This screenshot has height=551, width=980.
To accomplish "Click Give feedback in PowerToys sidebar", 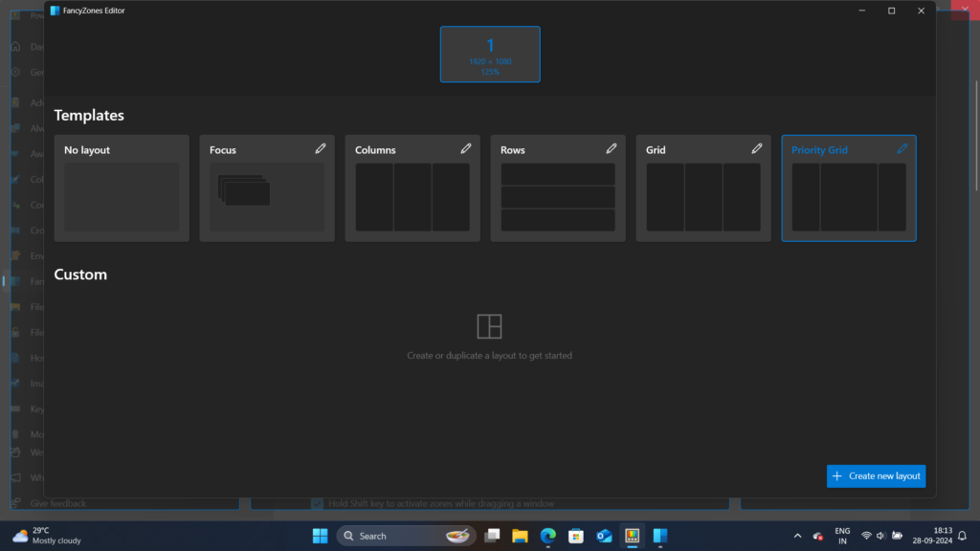I will click(x=57, y=503).
